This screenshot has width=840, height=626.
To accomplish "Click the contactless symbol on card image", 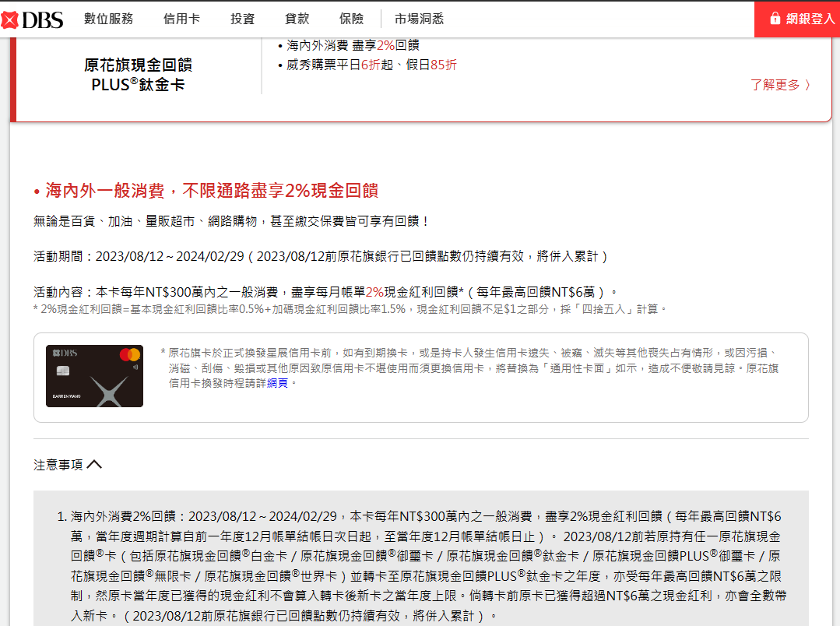I will point(135,367).
